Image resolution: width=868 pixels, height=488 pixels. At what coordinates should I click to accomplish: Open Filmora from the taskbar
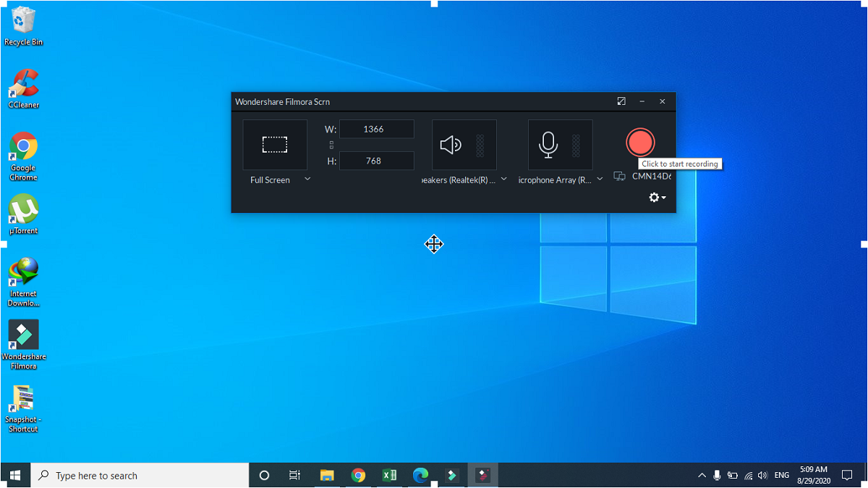[452, 475]
